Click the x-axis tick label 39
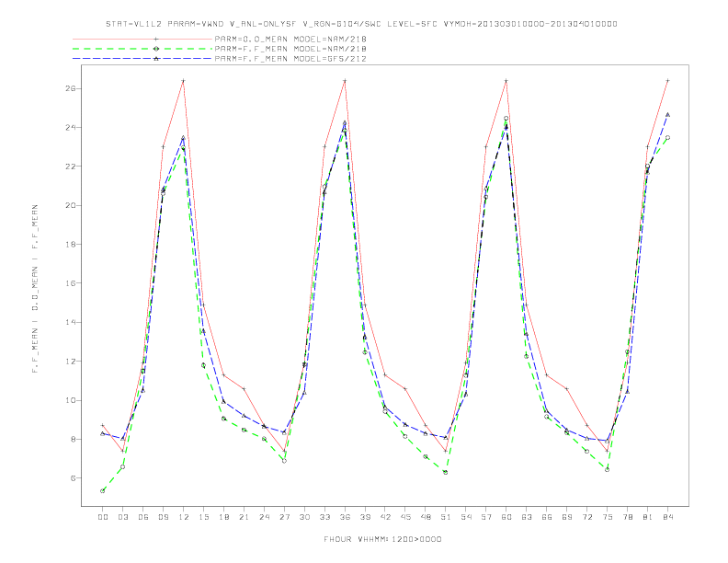The image size is (728, 563). [365, 517]
